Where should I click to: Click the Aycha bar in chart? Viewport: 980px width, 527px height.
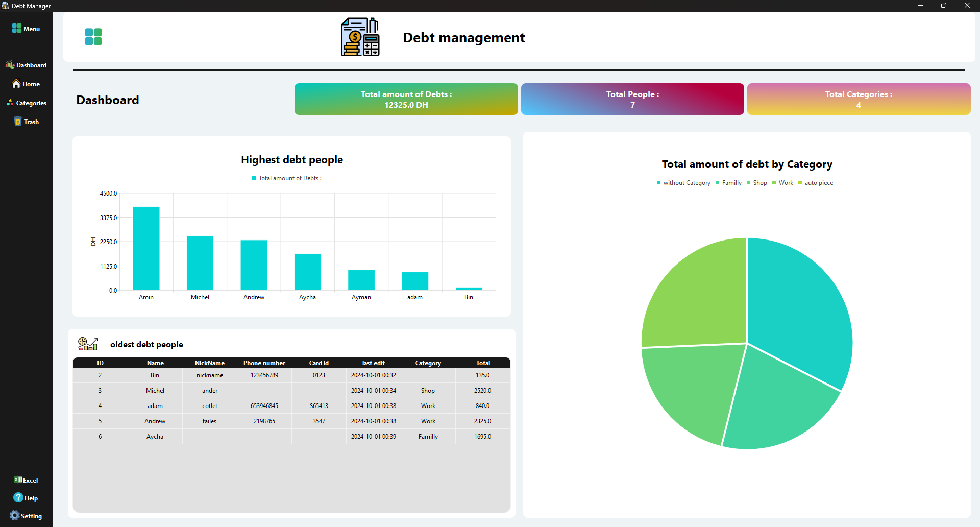308,272
